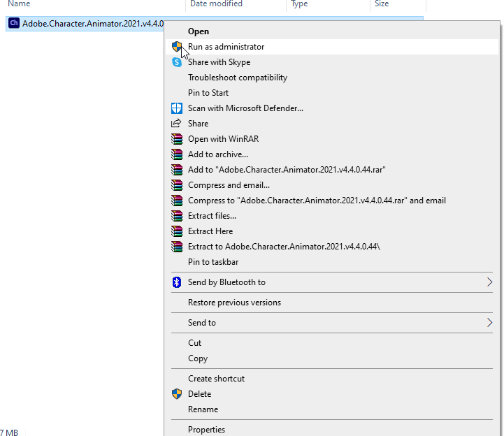Screen dimensions: 504x436
Task: Choose Add to archive... option
Action: [x=217, y=154]
